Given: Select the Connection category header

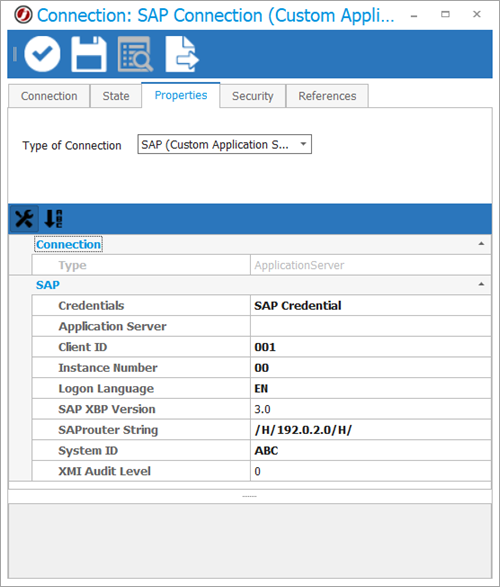Looking at the screenshot, I should tap(68, 244).
